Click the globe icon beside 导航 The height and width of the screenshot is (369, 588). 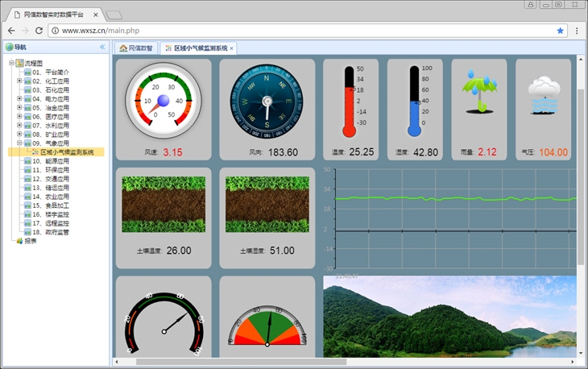[x=10, y=47]
